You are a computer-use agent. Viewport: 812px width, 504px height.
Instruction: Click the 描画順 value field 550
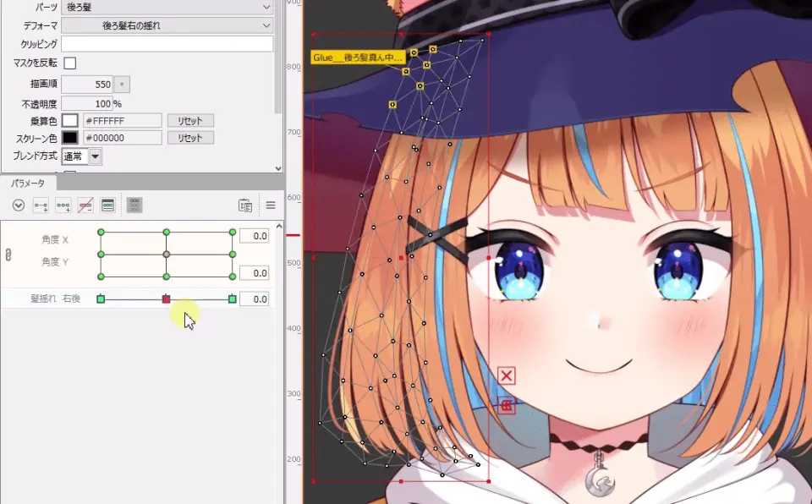coord(87,85)
